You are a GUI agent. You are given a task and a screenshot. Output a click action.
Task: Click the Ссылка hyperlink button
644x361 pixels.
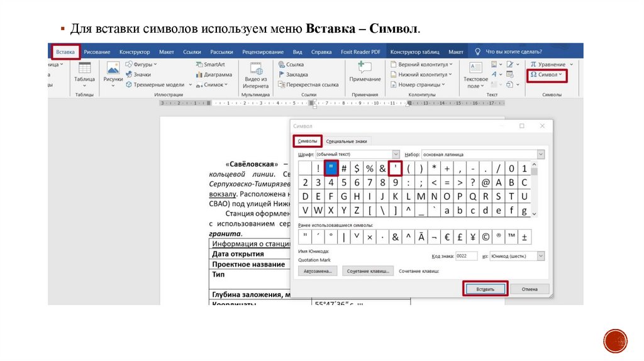click(x=291, y=65)
